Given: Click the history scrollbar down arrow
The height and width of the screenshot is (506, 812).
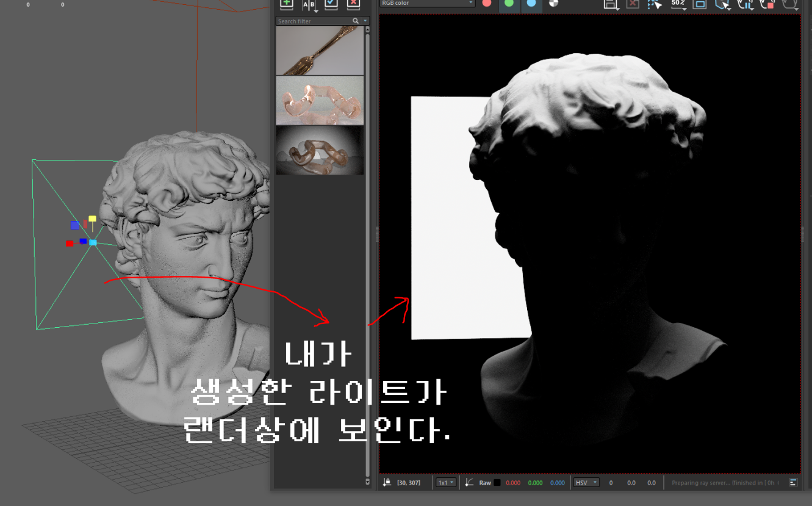Looking at the screenshot, I should 367,482.
